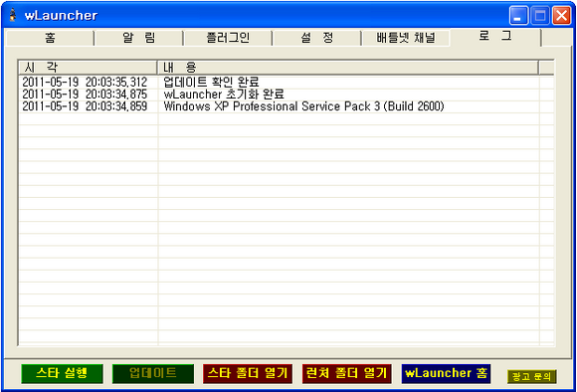The image size is (577, 392).
Task: Switch to the 홈 tab
Action: (50, 38)
